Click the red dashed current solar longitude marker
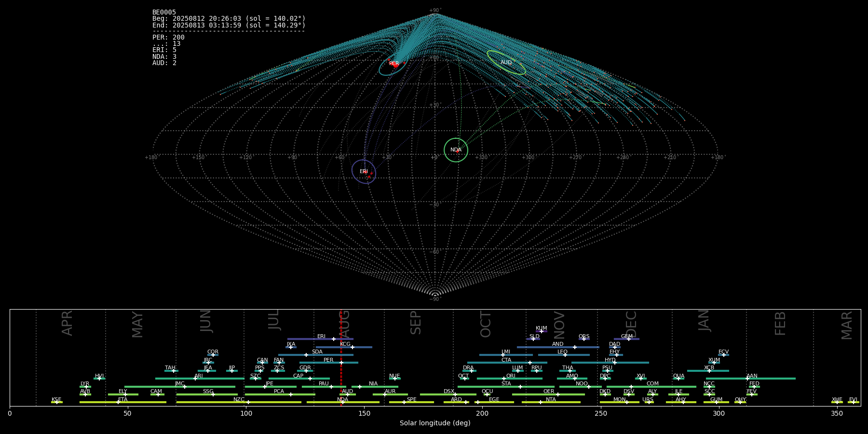This screenshot has height=434, width=868. (341, 357)
